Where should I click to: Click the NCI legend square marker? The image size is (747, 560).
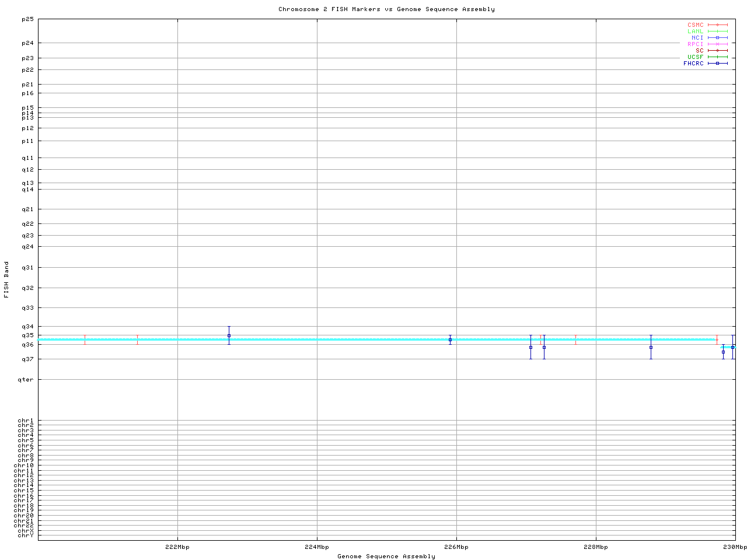pyautogui.click(x=717, y=37)
